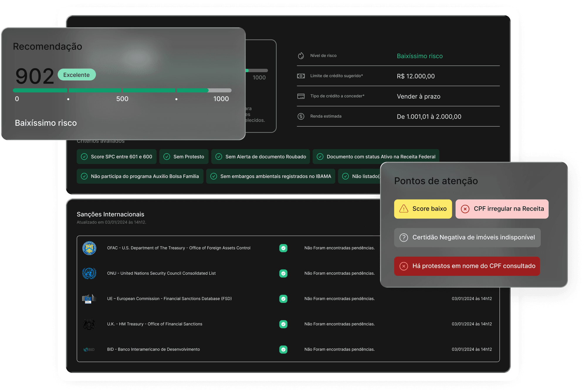Select the Sem Protesto criteria chip
The image size is (586, 392).
pyautogui.click(x=184, y=157)
